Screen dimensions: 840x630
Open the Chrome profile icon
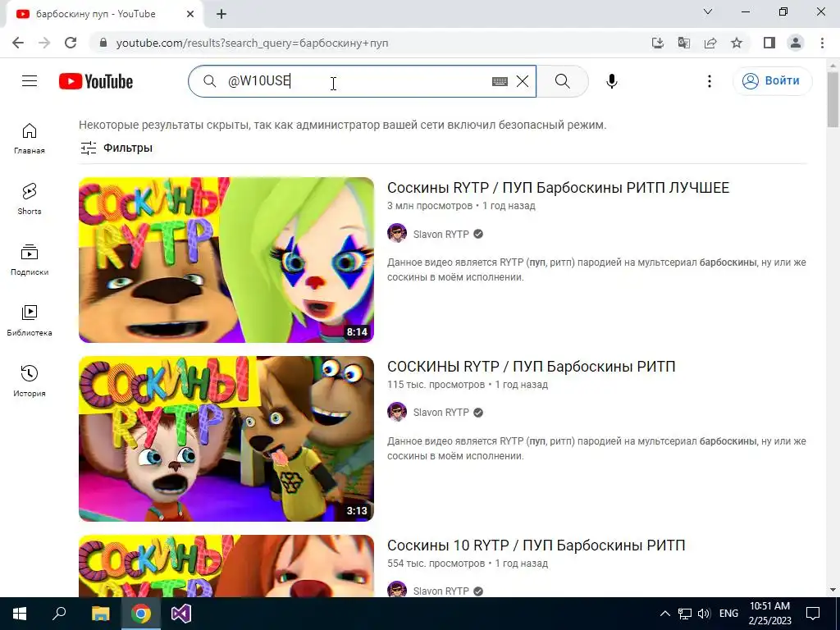pos(796,43)
